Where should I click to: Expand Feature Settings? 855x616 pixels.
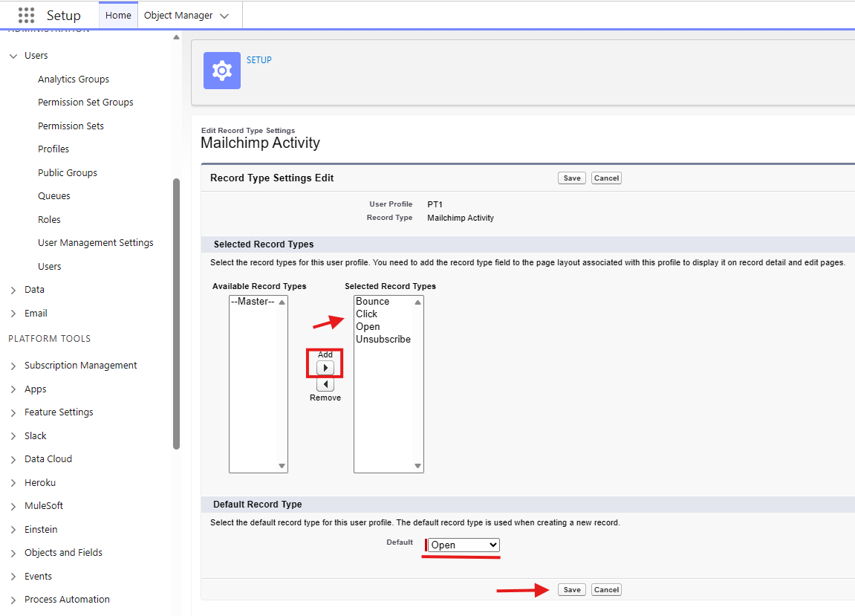point(13,413)
